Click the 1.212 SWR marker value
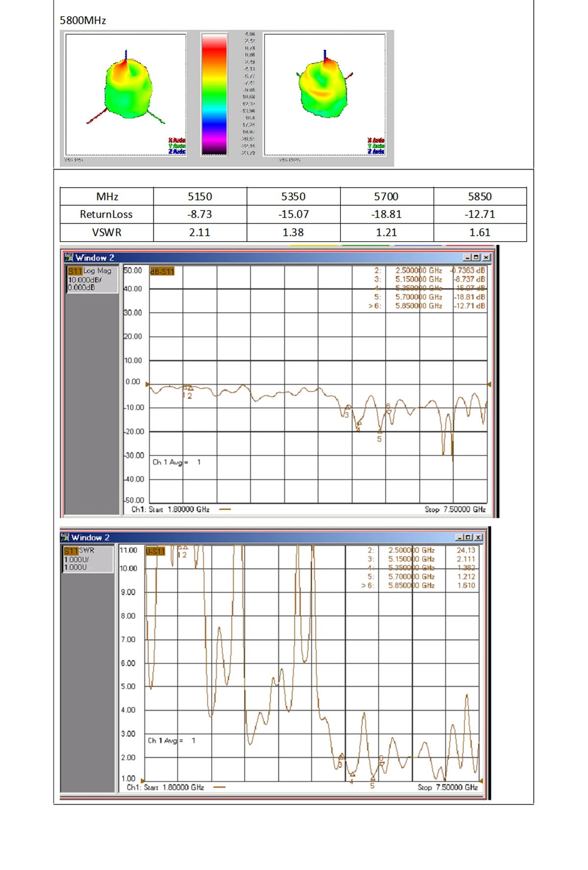 pyautogui.click(x=466, y=577)
